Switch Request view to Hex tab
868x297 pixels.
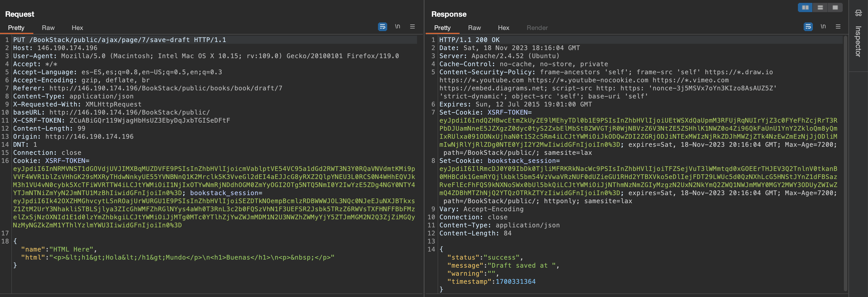click(77, 28)
